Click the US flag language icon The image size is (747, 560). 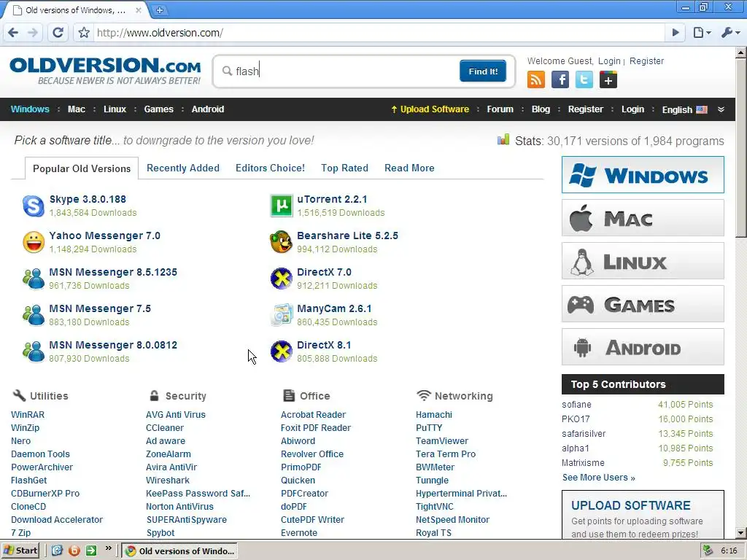tap(702, 109)
